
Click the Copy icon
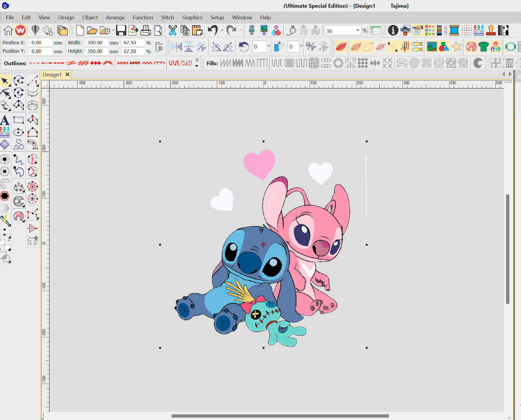coord(185,31)
